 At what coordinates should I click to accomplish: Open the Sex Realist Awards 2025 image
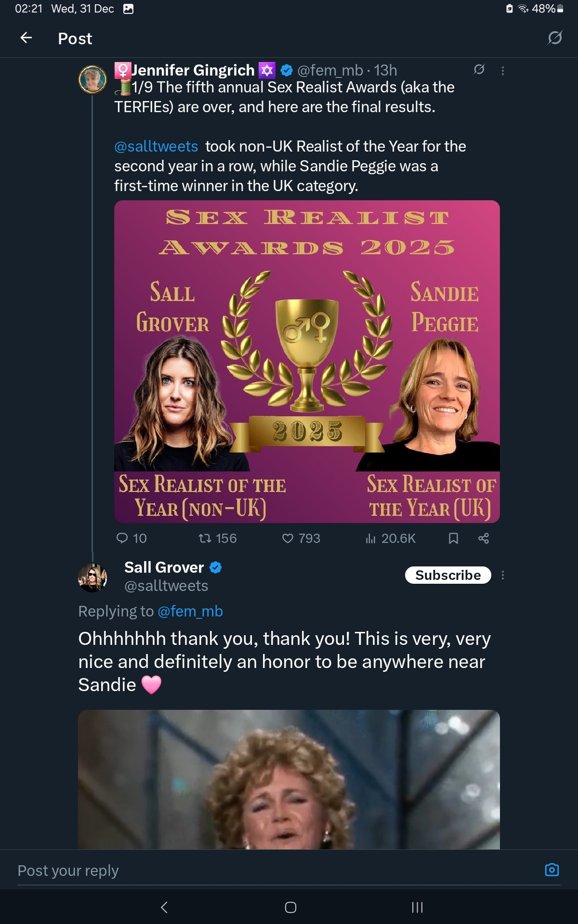point(307,361)
